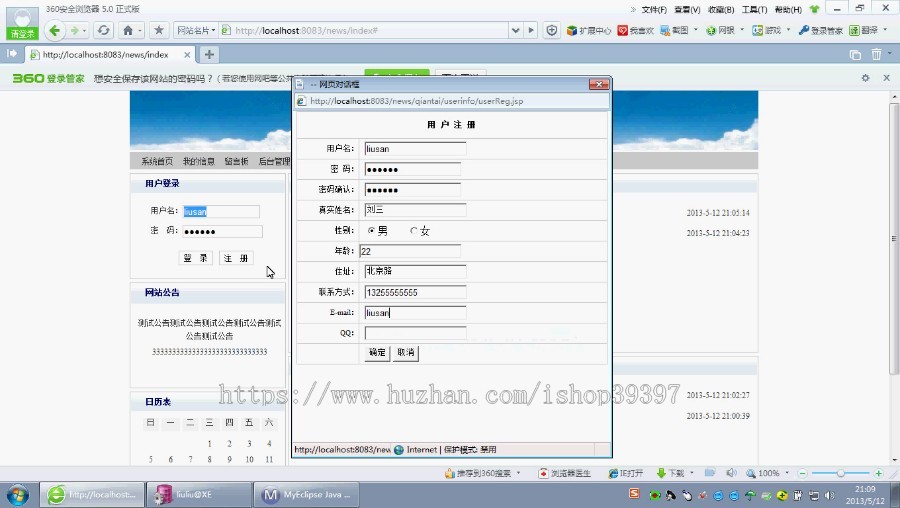Reload the page with the refresh icon
Viewport: 900px width, 508px height.
103,30
